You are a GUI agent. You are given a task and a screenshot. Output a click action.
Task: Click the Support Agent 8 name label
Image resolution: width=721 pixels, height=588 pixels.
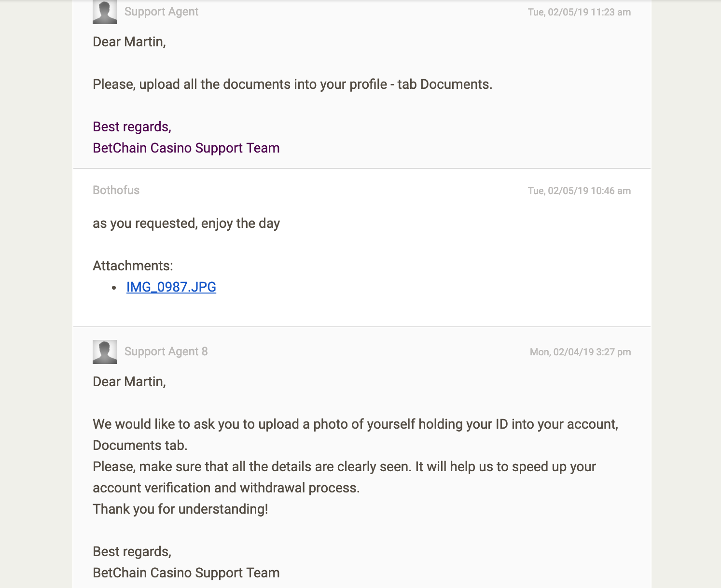point(166,351)
